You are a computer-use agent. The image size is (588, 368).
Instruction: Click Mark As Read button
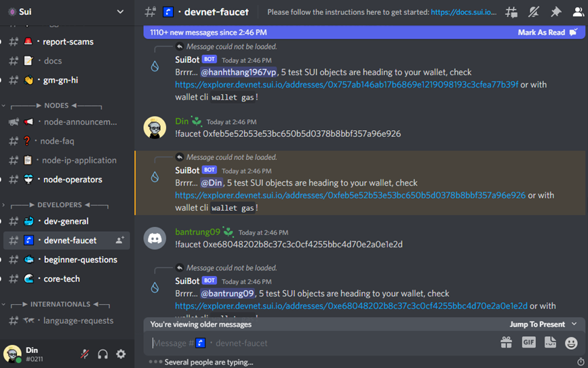(547, 33)
